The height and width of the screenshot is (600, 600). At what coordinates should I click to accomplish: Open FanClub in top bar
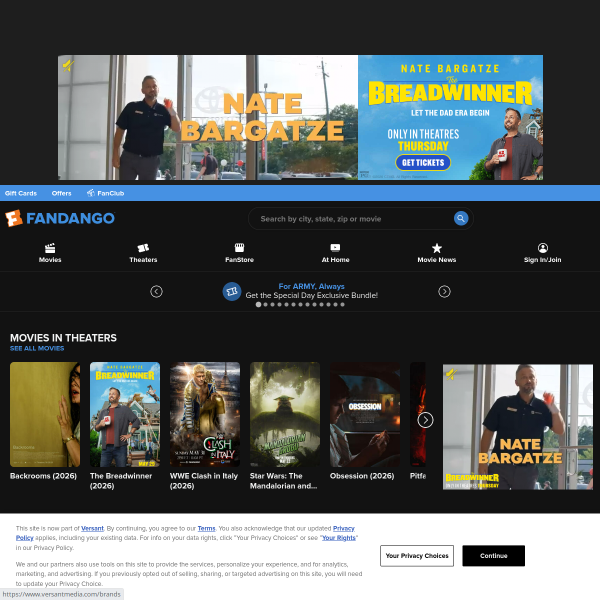click(x=106, y=193)
